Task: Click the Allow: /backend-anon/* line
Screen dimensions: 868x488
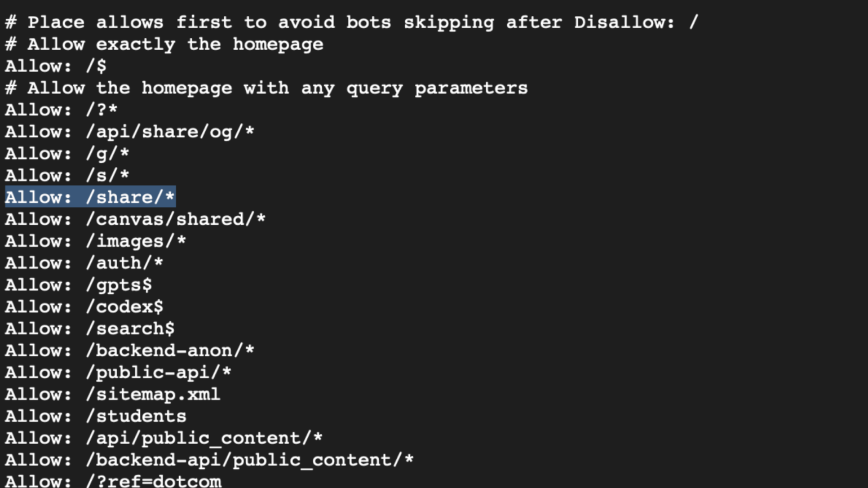Action: point(130,351)
